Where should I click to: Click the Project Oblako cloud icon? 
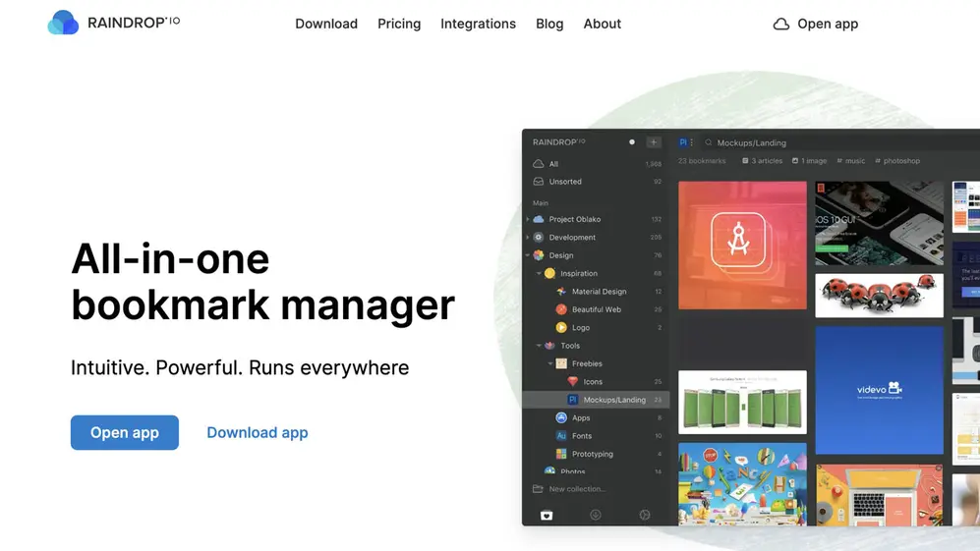[x=538, y=219]
